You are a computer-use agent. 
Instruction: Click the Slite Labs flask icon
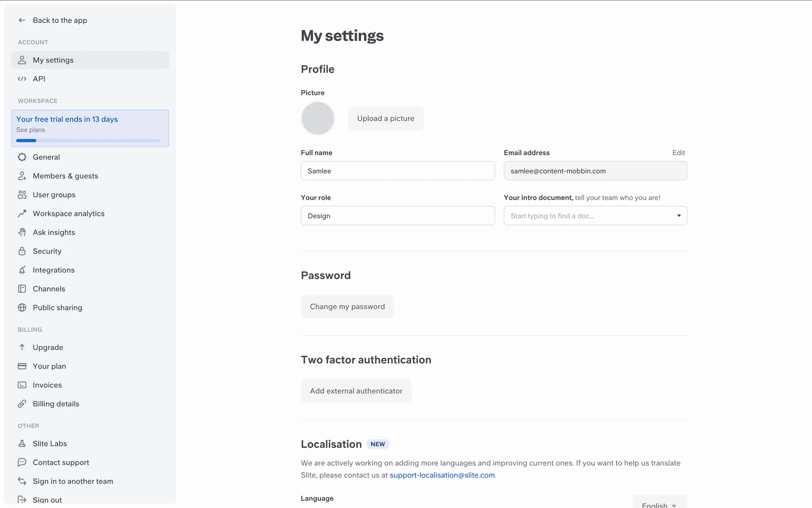(x=22, y=444)
